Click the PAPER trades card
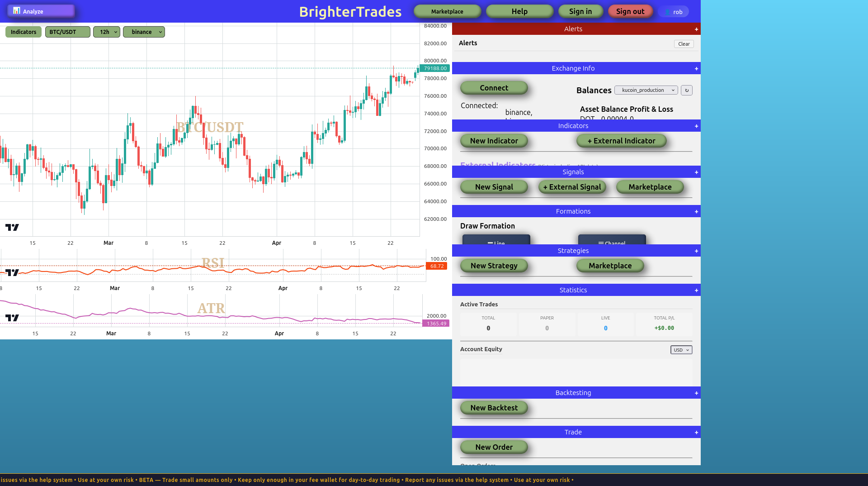Screen dimensions: 868x486 pos(547,324)
